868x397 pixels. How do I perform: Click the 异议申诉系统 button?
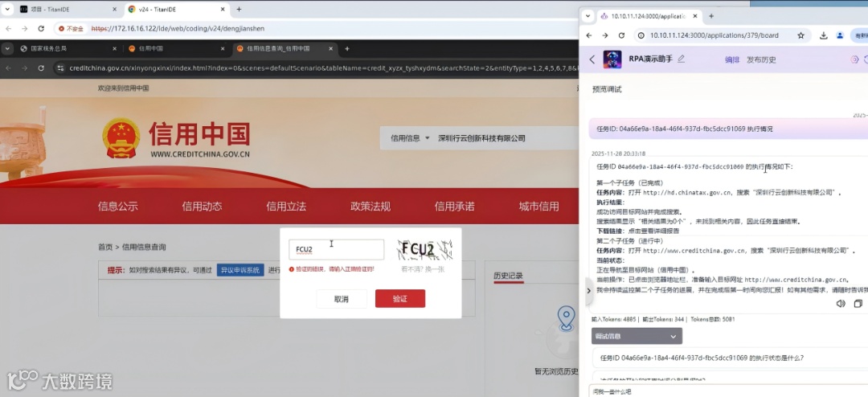240,270
